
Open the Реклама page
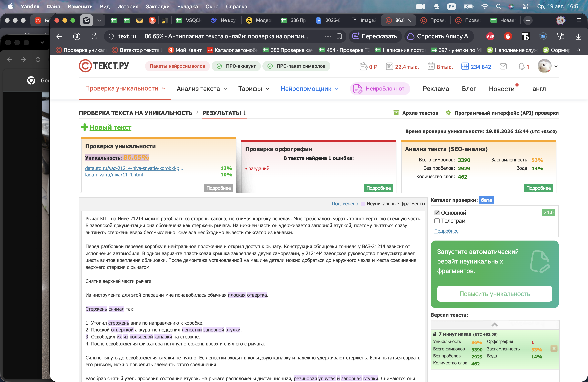[x=436, y=89]
